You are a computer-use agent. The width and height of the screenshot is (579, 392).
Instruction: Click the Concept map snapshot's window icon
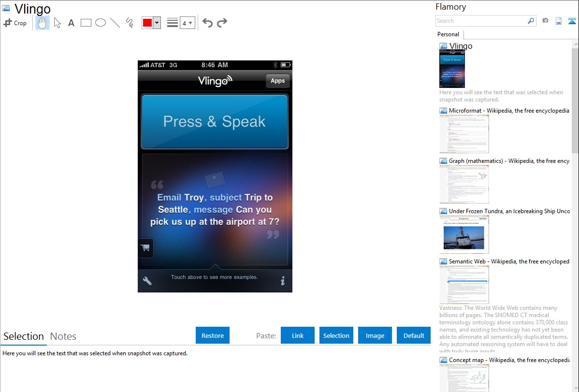[444, 360]
